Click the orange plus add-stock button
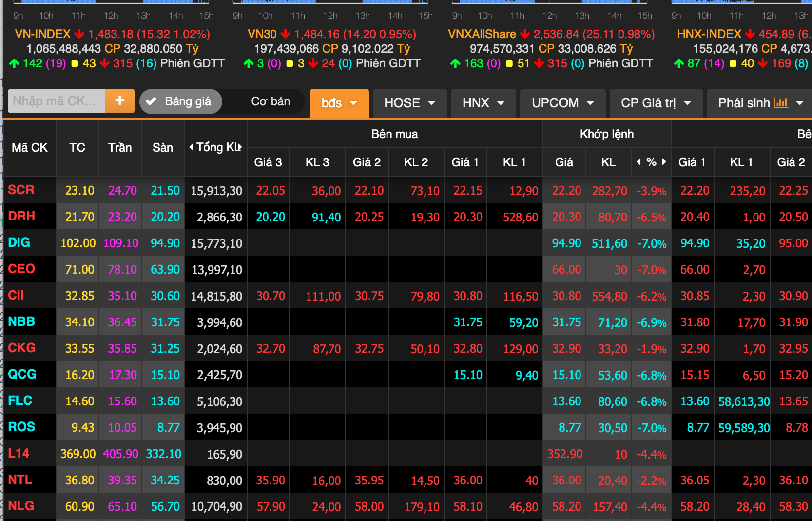The image size is (812, 521). [x=120, y=101]
